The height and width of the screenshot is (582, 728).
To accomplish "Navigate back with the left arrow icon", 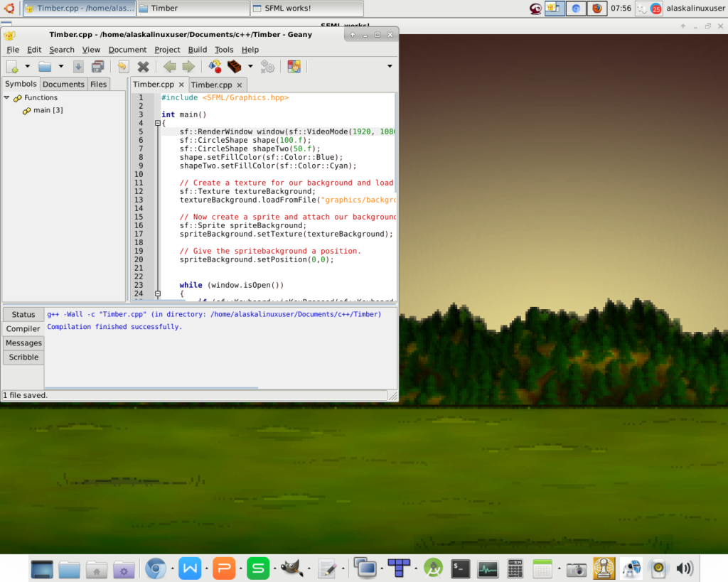I will click(x=169, y=67).
